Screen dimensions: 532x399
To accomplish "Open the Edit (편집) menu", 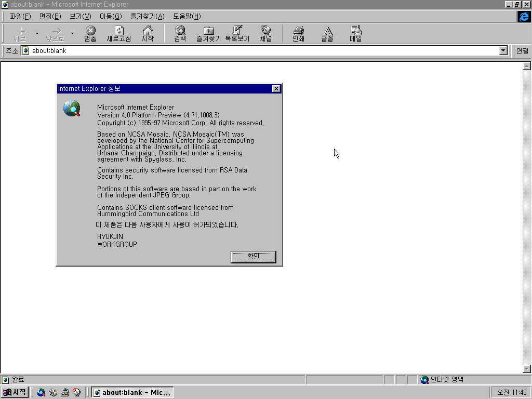I will (50, 16).
